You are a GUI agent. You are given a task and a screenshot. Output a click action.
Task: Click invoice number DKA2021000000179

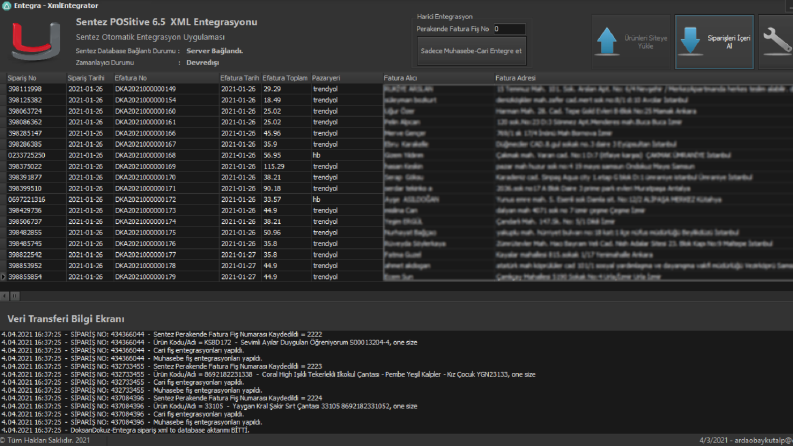(145, 277)
